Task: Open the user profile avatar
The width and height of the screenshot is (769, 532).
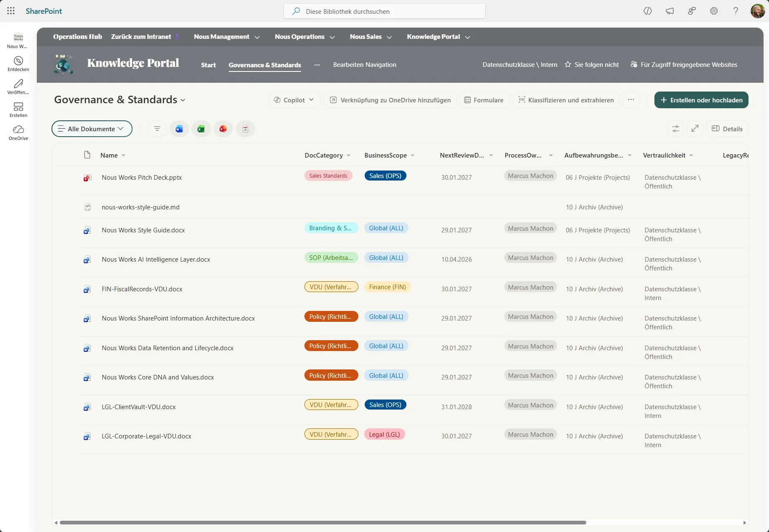Action: pyautogui.click(x=758, y=11)
